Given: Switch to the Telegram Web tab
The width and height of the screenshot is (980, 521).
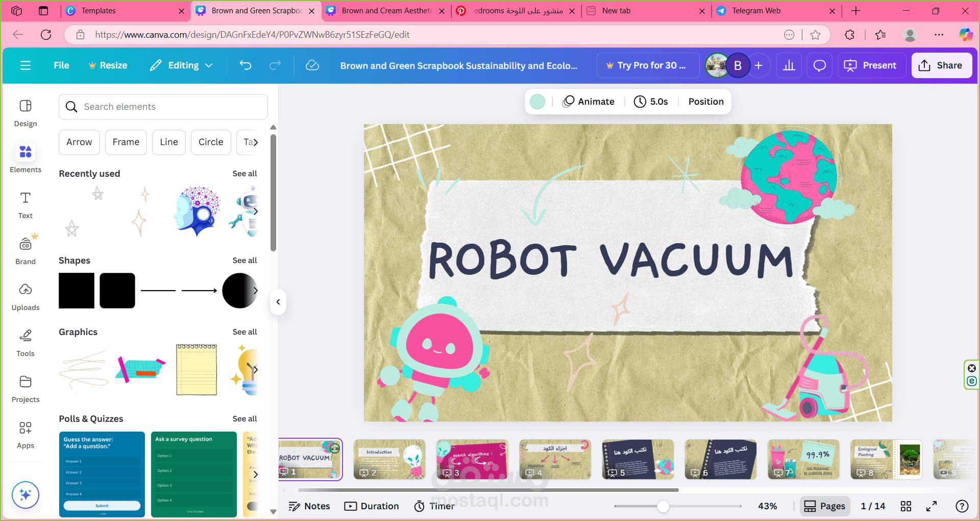Looking at the screenshot, I should pos(776,11).
